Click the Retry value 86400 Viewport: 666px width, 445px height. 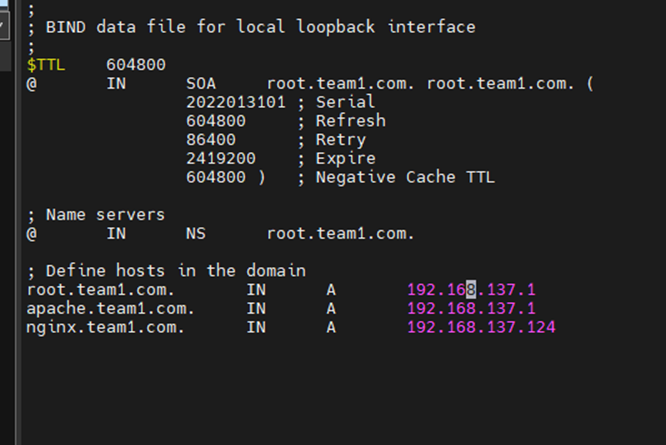211,140
